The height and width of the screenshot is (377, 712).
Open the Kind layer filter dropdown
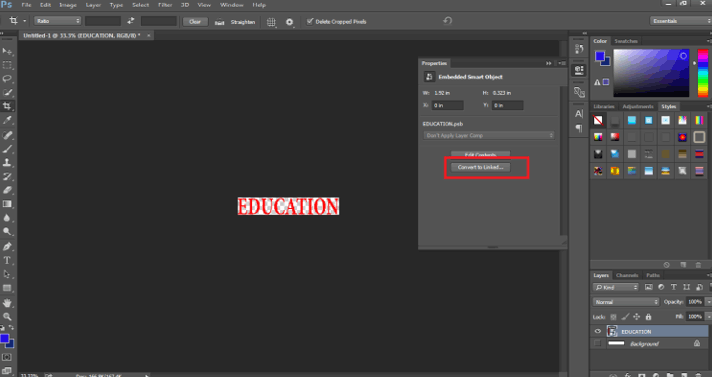coord(615,287)
